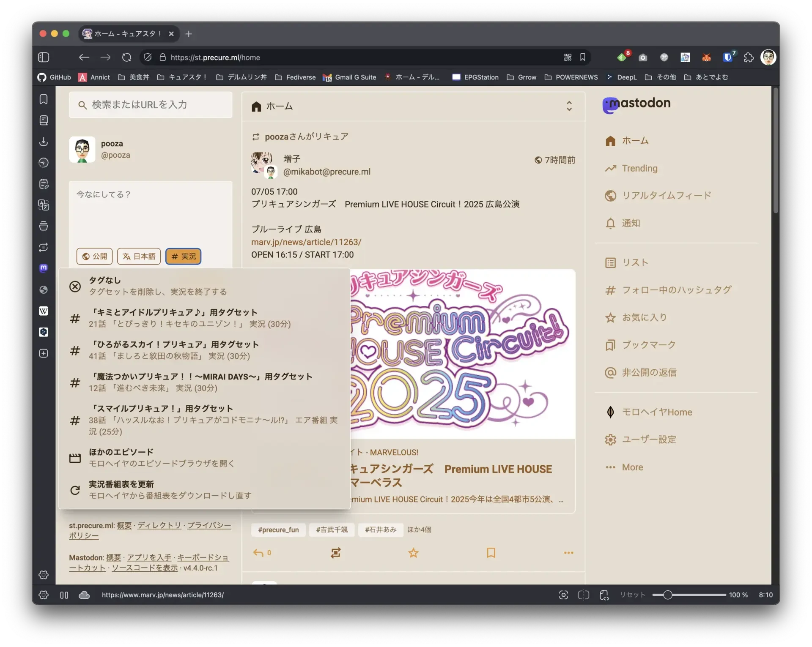Open the post's more options ellipsis

[568, 553]
